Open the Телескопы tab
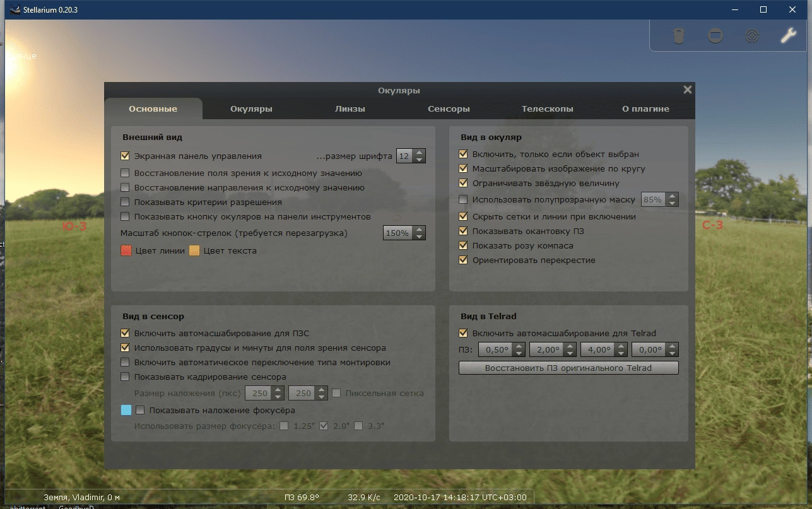This screenshot has height=509, width=812. point(548,108)
